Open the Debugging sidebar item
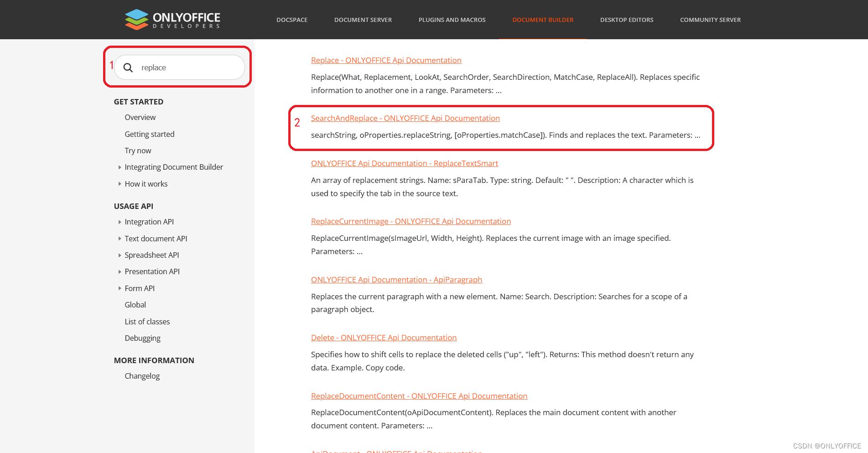Screen dimensions: 868x453 [x=143, y=338]
